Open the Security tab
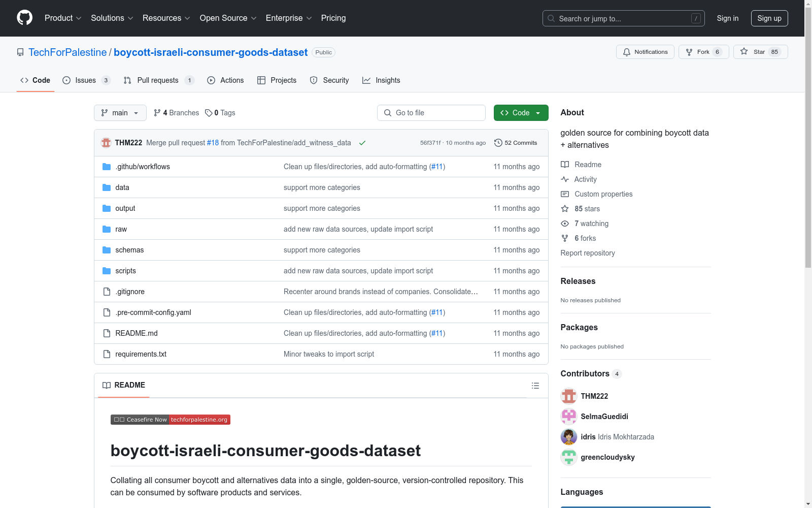 329,80
